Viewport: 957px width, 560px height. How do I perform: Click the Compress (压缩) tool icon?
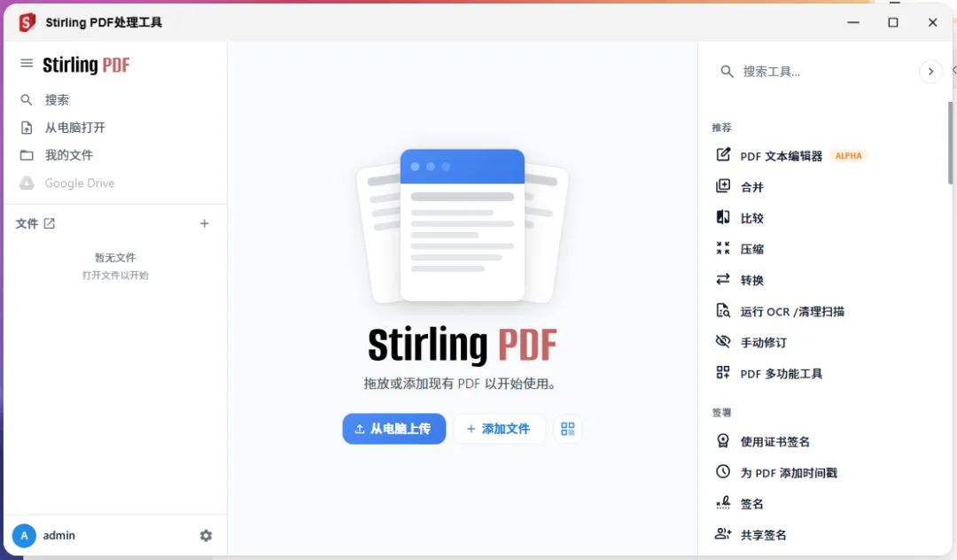[723, 248]
